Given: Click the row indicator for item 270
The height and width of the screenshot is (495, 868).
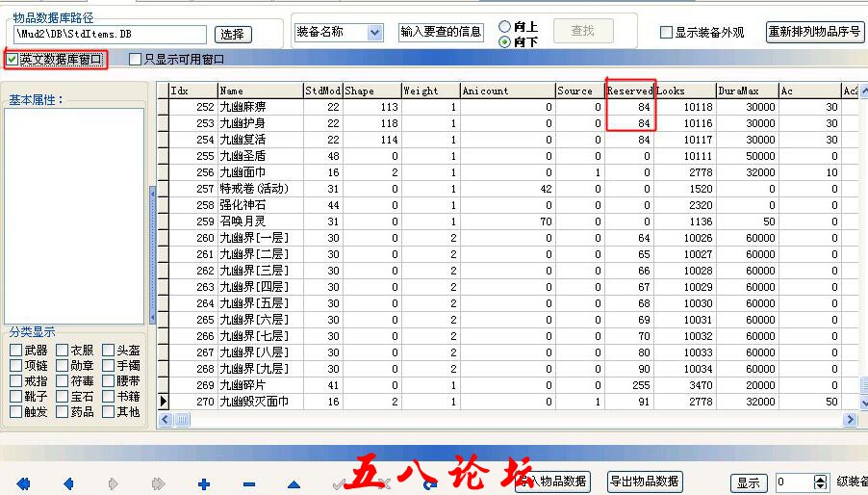Looking at the screenshot, I should click(x=163, y=402).
